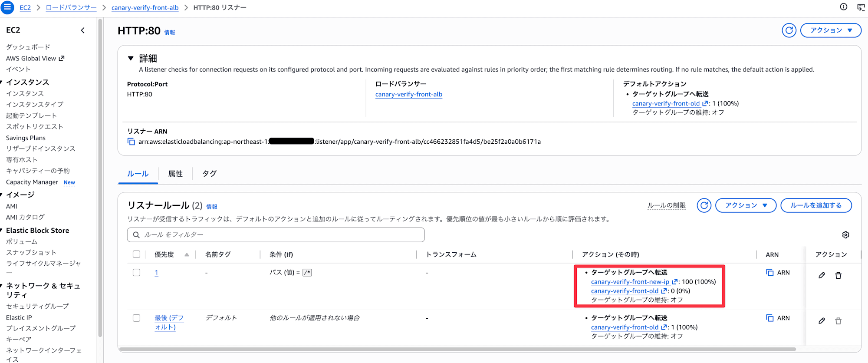The width and height of the screenshot is (868, 363).
Task: Open AWS Global View external link
Action: 62,58
